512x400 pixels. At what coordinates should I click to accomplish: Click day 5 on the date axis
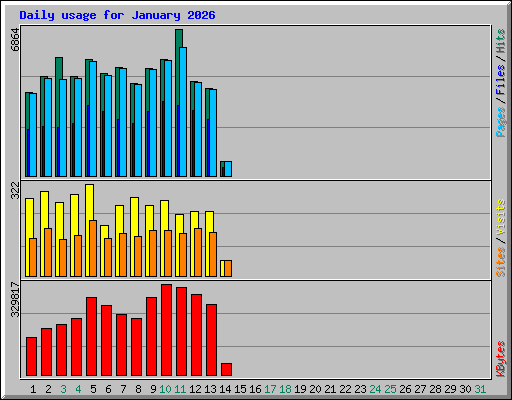click(93, 389)
